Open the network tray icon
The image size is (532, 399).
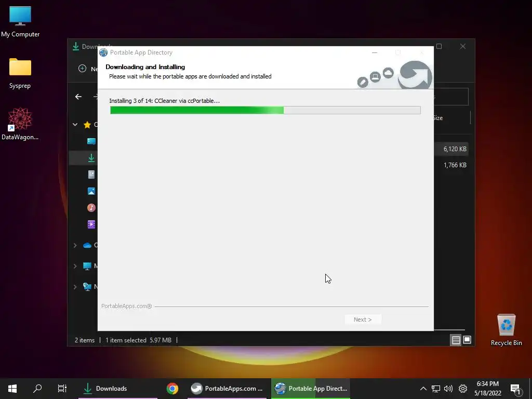pyautogui.click(x=436, y=389)
